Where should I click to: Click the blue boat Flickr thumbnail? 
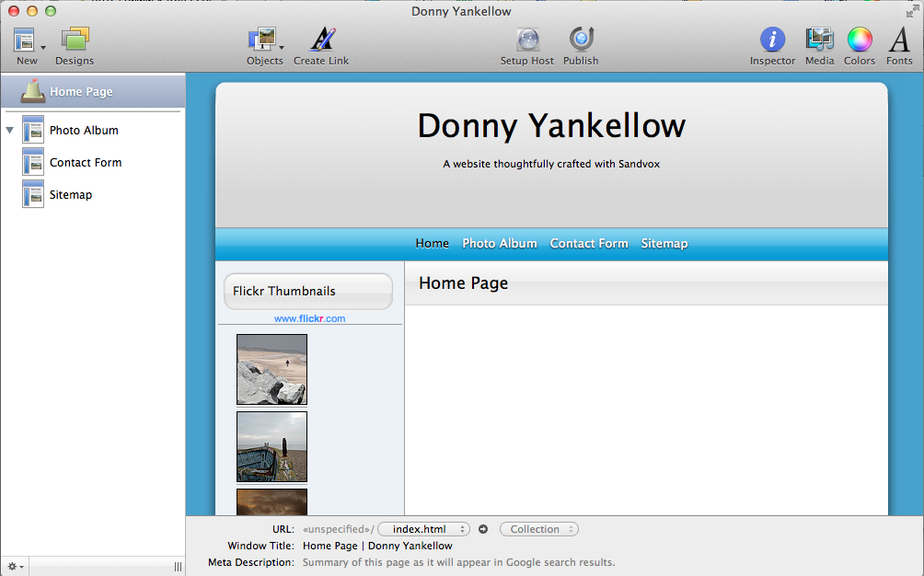(x=271, y=446)
